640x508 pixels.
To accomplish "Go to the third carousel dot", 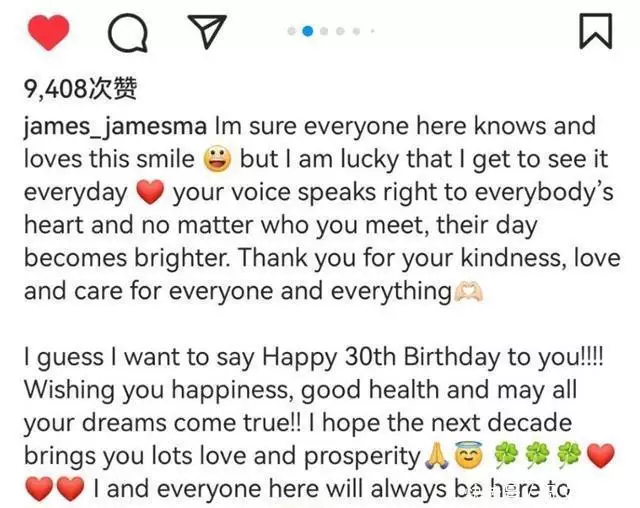I will tap(324, 31).
